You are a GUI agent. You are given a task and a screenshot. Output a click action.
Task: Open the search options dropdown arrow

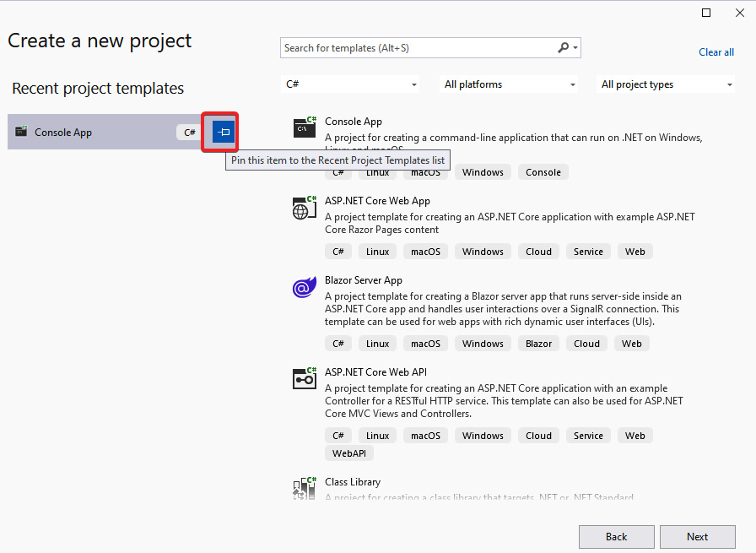[575, 48]
